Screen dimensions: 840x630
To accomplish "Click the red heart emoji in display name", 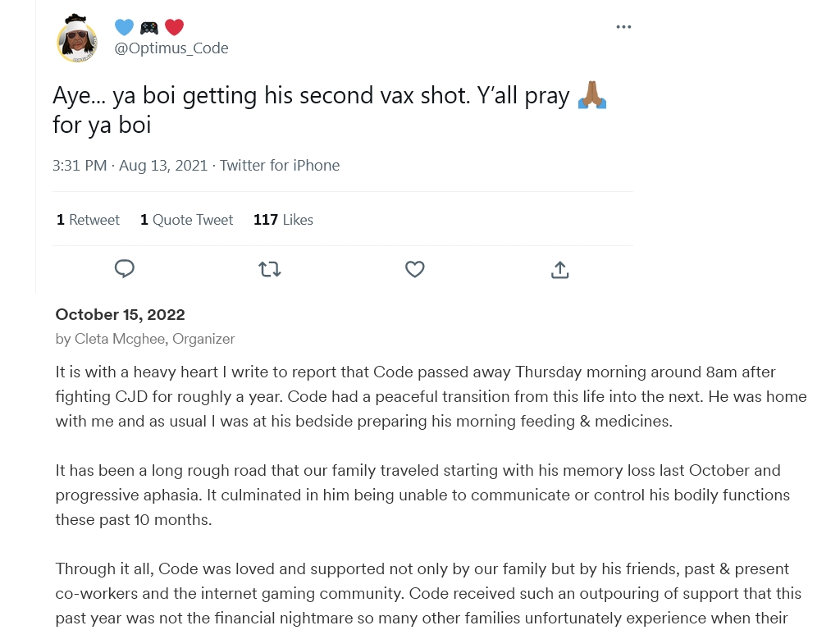I will pyautogui.click(x=174, y=27).
